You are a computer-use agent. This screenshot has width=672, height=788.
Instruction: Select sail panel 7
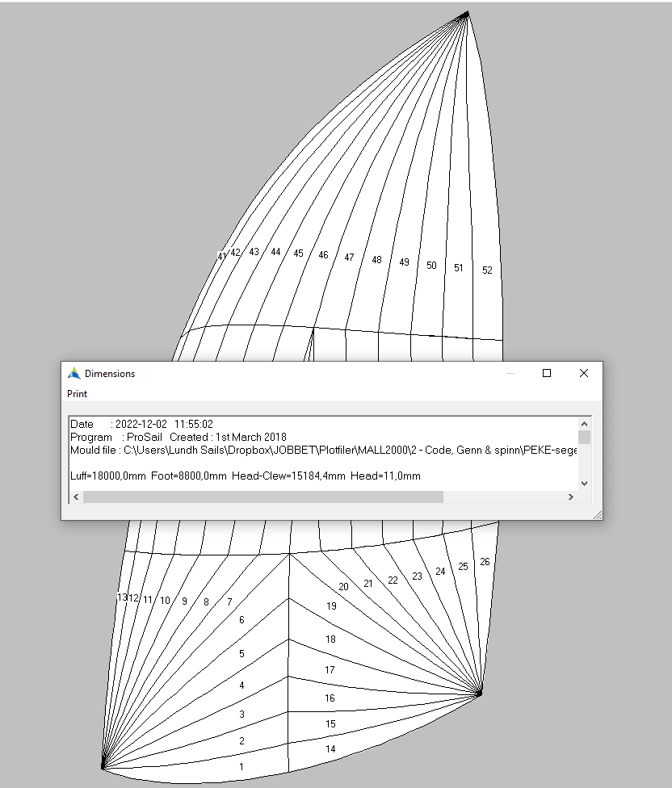coord(229,602)
